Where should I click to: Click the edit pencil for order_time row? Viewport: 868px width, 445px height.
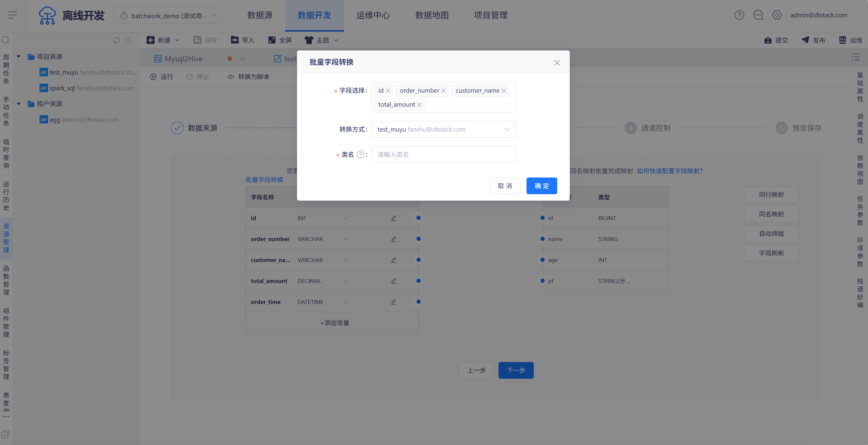point(394,302)
